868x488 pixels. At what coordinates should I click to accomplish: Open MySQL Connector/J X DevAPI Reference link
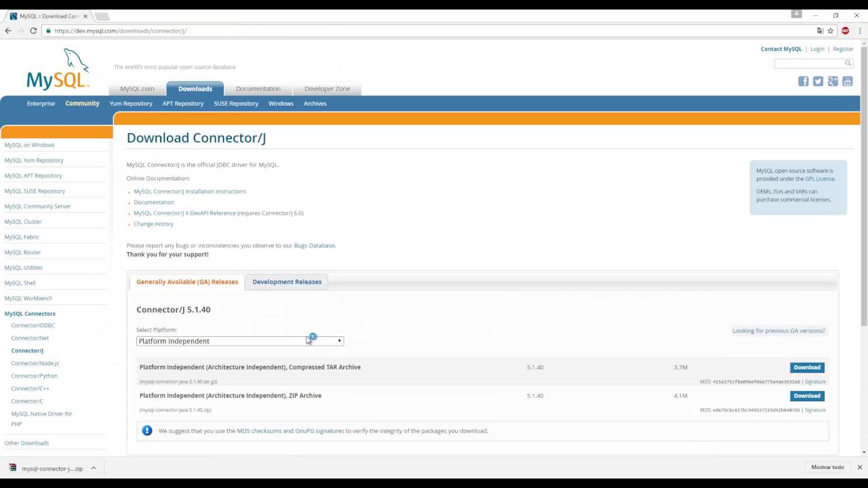coord(184,213)
